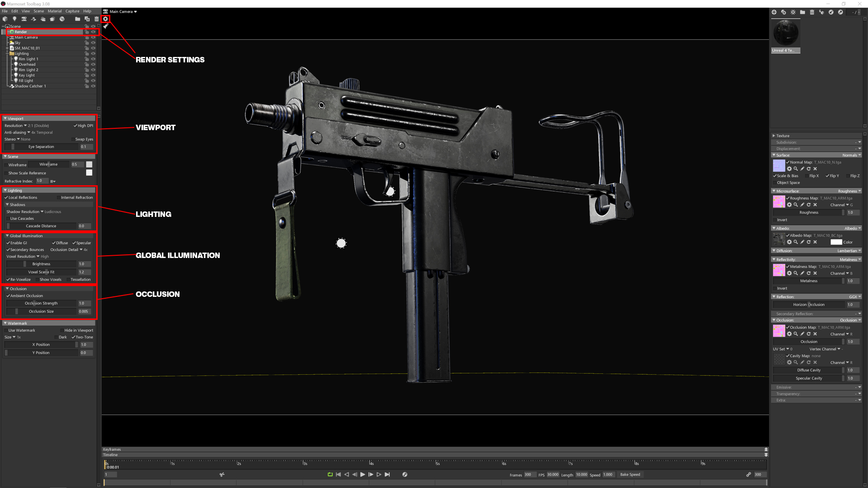Uncheck Local Reflections

pos(6,197)
